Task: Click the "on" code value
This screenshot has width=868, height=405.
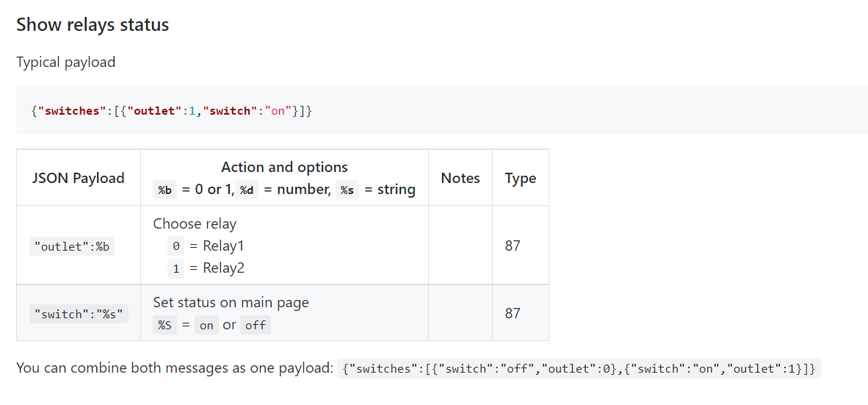Action: coord(206,326)
